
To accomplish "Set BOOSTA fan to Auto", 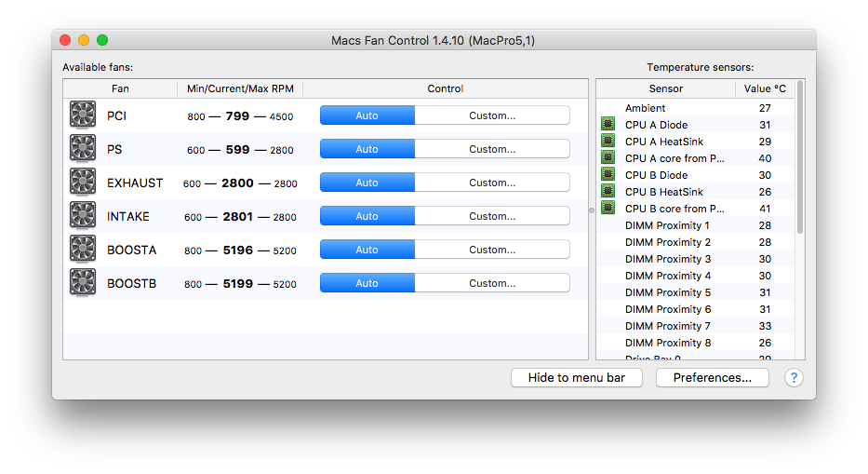I will point(367,250).
